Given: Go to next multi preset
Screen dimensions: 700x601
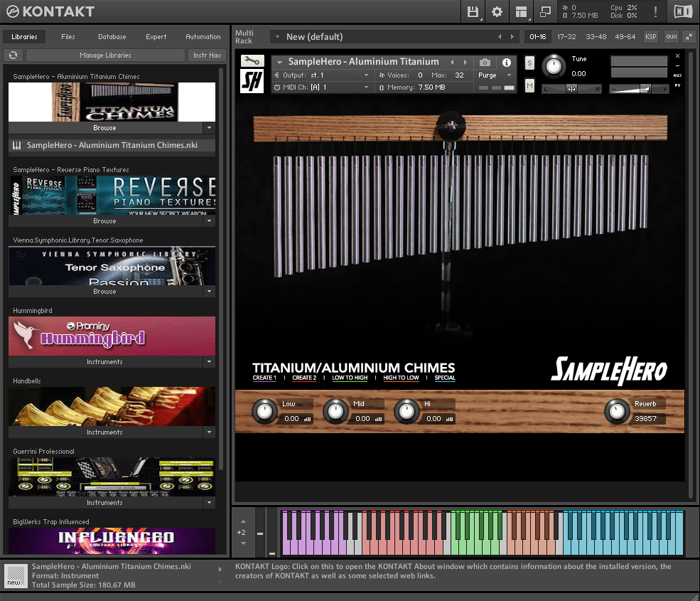Looking at the screenshot, I should tap(512, 37).
